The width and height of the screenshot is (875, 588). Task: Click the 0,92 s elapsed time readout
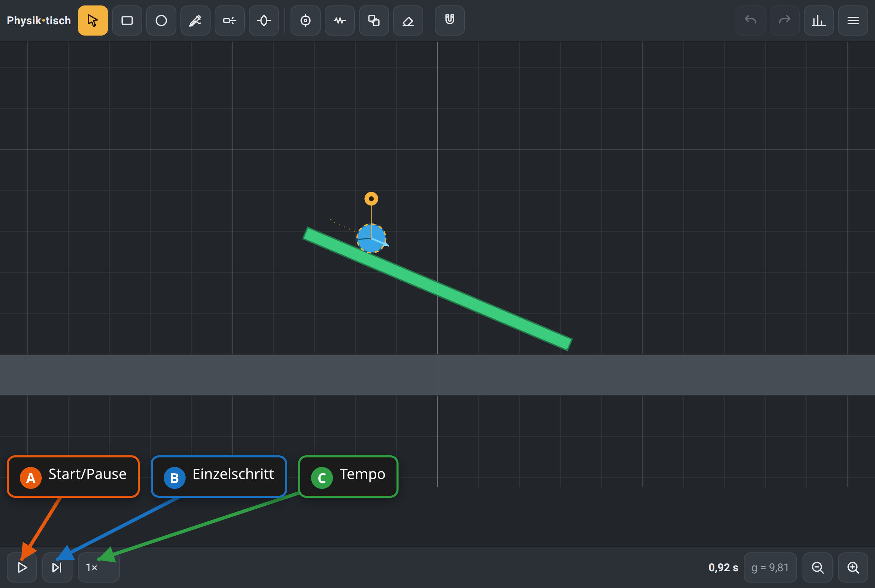tap(723, 567)
